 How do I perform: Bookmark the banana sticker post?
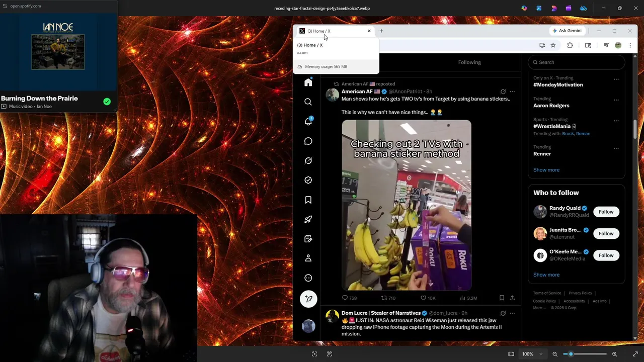click(x=502, y=298)
